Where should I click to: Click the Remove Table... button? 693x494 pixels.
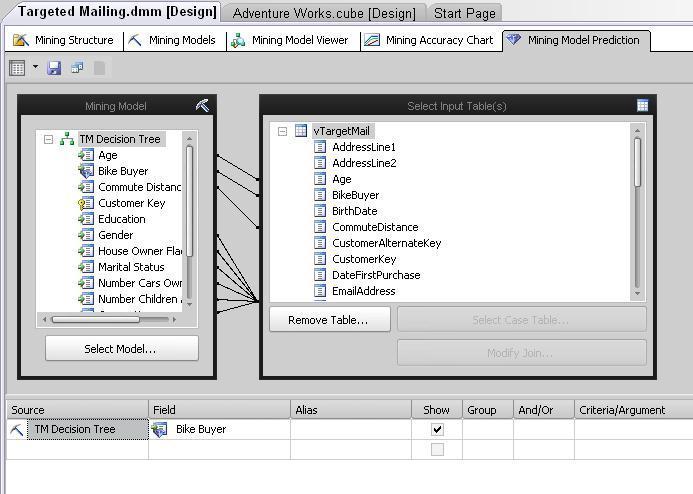pos(330,319)
